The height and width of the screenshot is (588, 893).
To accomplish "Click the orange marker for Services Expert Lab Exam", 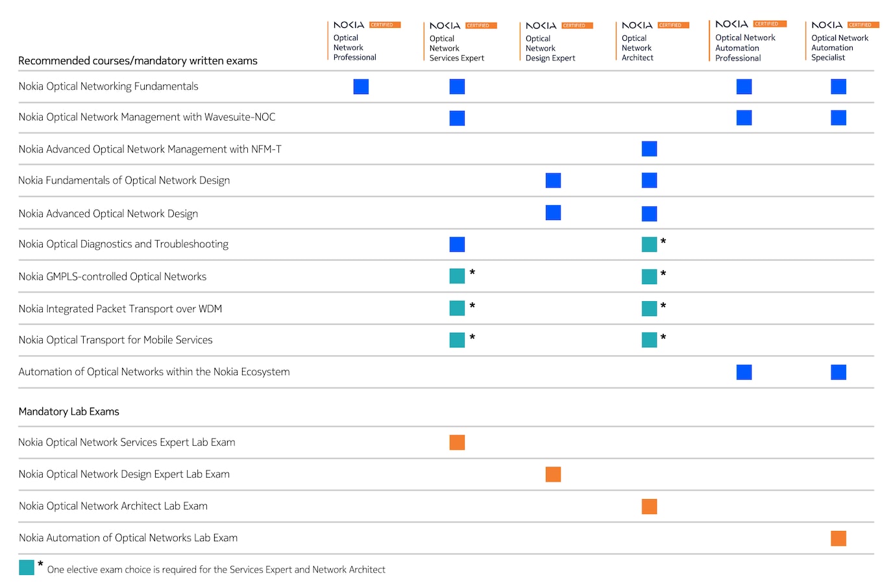I will tap(457, 442).
